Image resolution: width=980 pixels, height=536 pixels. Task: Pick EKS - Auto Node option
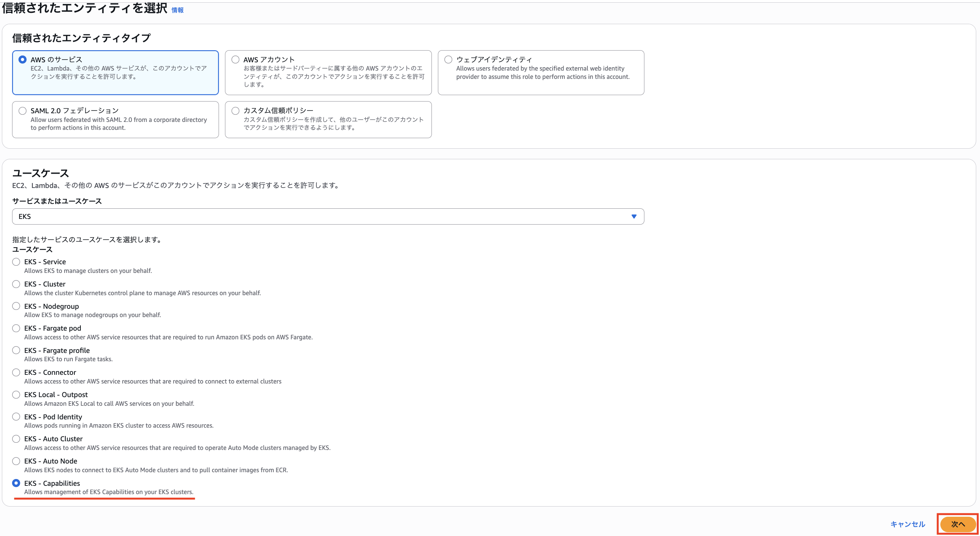(16, 461)
